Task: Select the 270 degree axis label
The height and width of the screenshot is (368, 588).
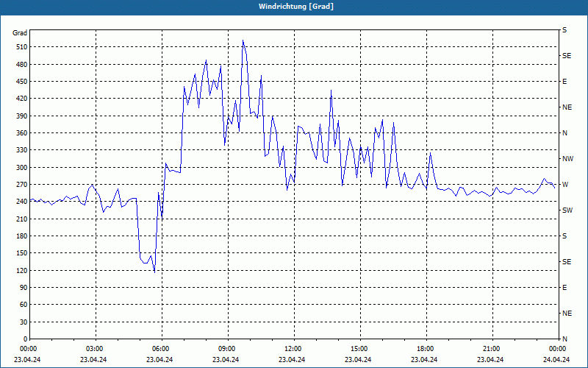Action: pyautogui.click(x=21, y=185)
